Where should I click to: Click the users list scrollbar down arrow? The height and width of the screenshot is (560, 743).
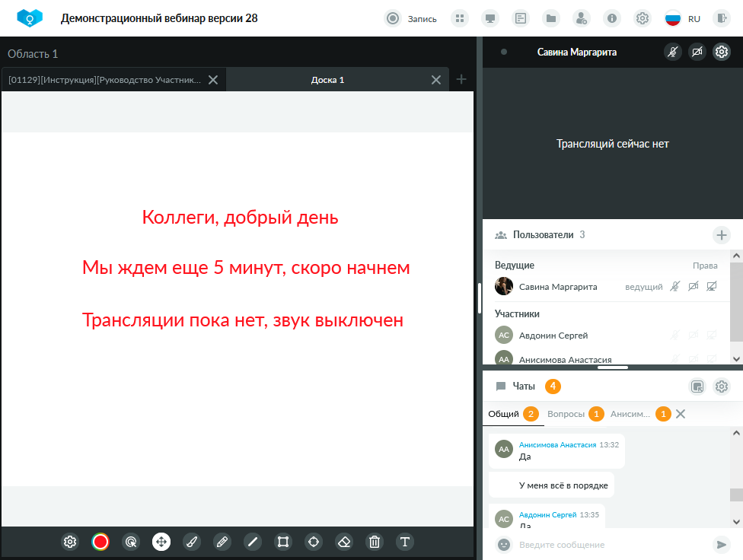point(736,358)
